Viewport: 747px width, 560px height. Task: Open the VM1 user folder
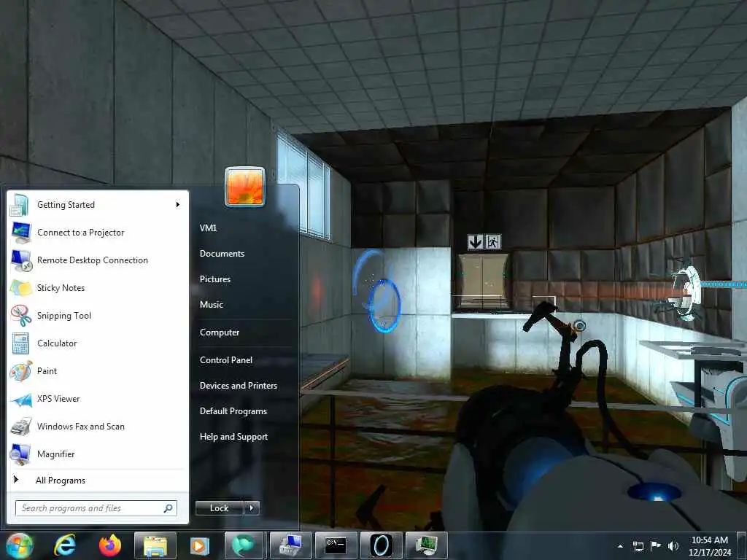coord(208,228)
